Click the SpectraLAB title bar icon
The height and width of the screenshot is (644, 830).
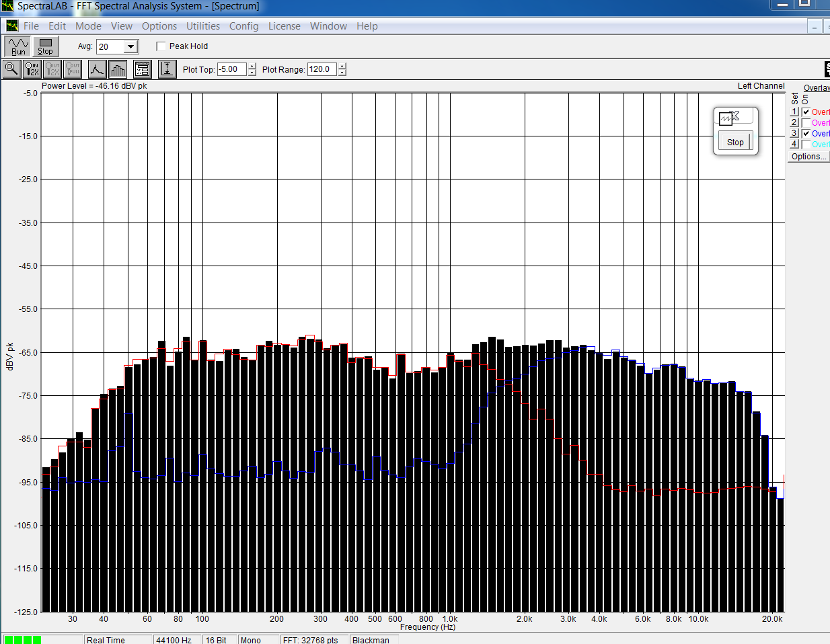click(7, 6)
